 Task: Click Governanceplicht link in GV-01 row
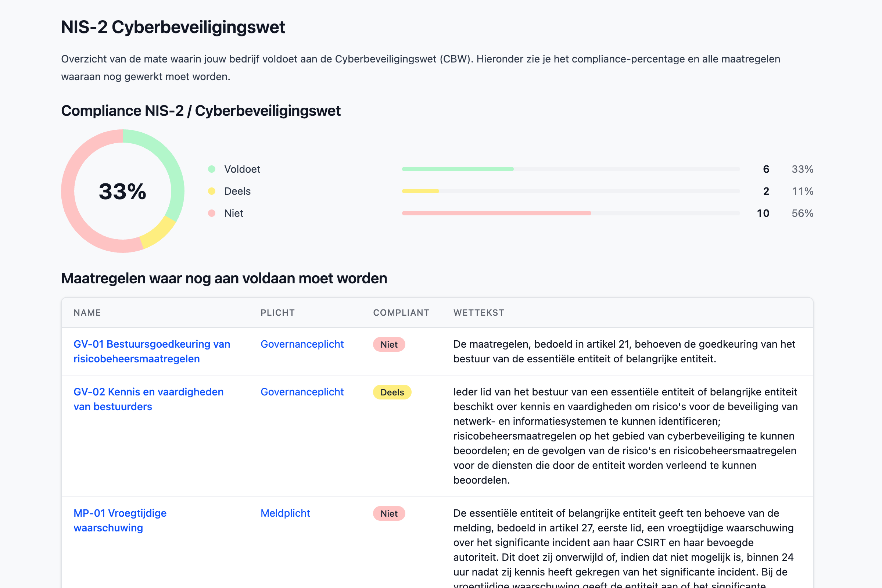click(x=302, y=344)
